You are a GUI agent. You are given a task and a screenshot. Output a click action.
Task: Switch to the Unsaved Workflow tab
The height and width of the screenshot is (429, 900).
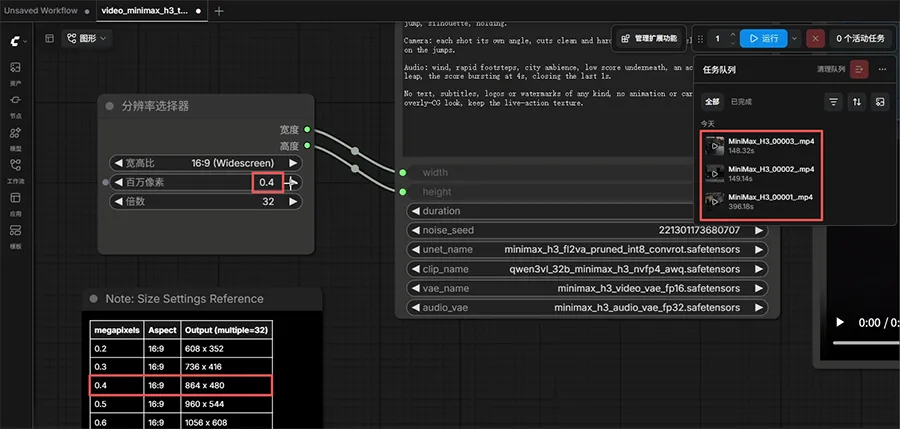47,11
